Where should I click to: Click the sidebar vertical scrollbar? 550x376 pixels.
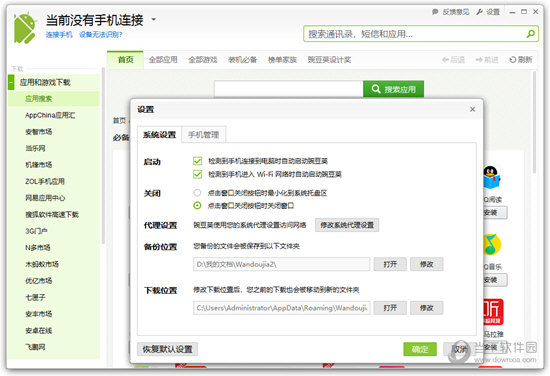pos(103,156)
